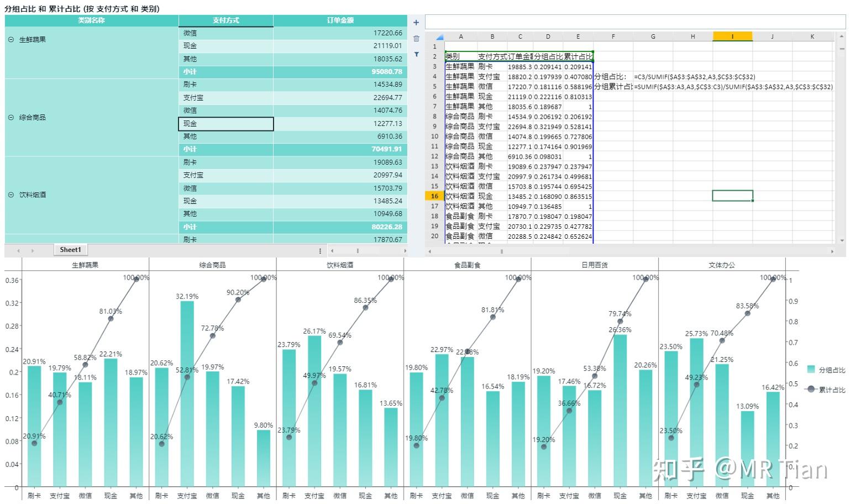Screen dimensions: 850x504
Task: Select spreadsheet cell with value 0.863515
Action: click(x=578, y=196)
